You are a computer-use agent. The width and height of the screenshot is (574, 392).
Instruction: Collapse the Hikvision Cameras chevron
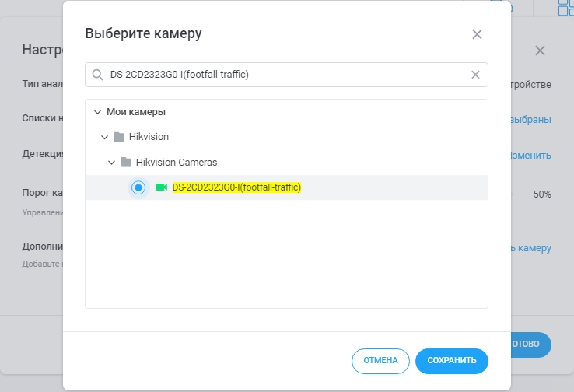pyautogui.click(x=112, y=163)
